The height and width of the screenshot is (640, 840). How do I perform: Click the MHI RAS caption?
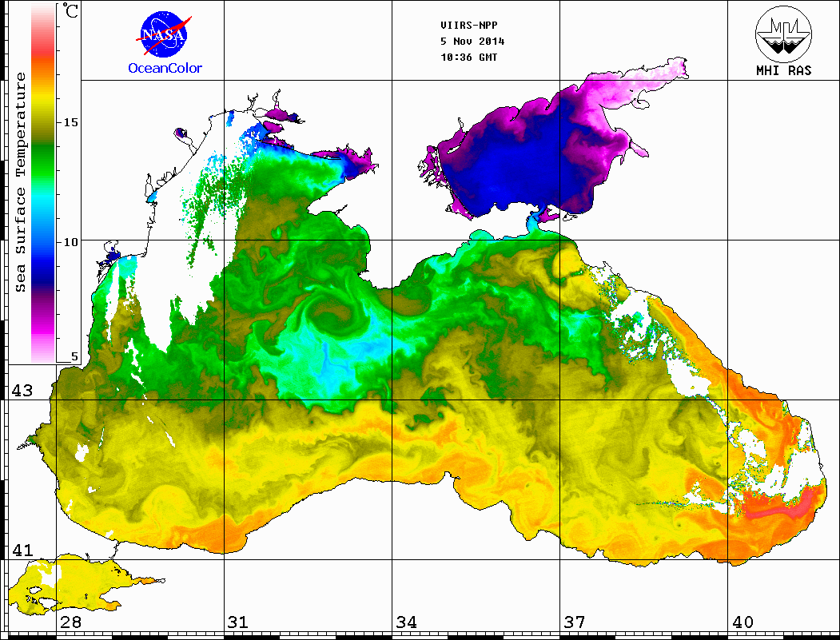pos(784,70)
